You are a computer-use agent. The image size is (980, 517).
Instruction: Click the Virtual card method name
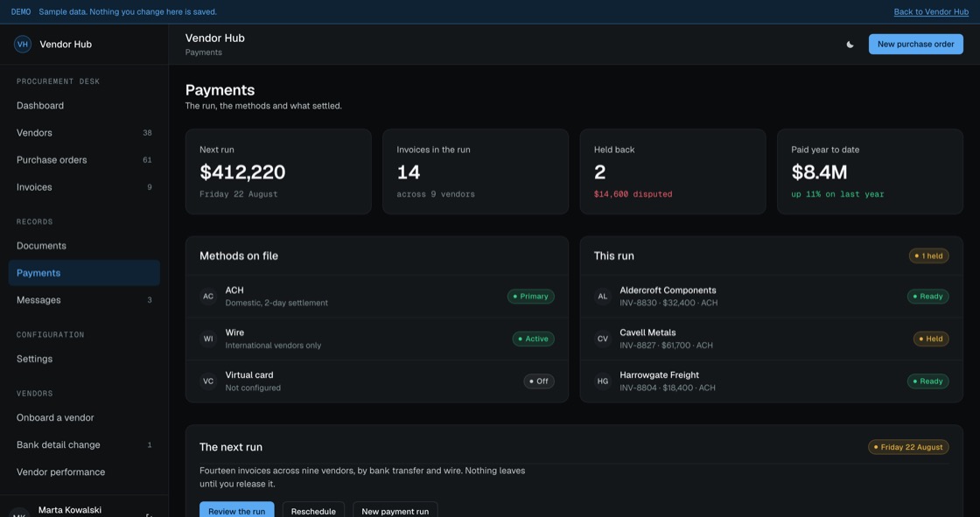coord(249,375)
